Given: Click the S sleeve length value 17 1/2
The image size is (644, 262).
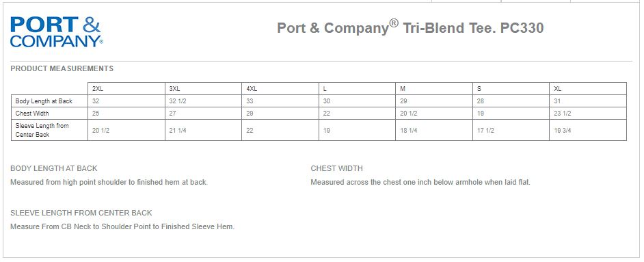Looking at the screenshot, I should (x=485, y=131).
